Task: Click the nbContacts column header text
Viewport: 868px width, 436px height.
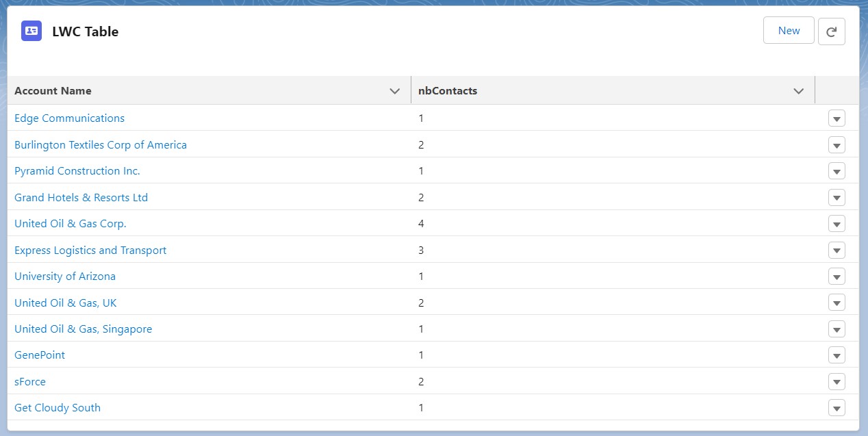Action: point(448,91)
